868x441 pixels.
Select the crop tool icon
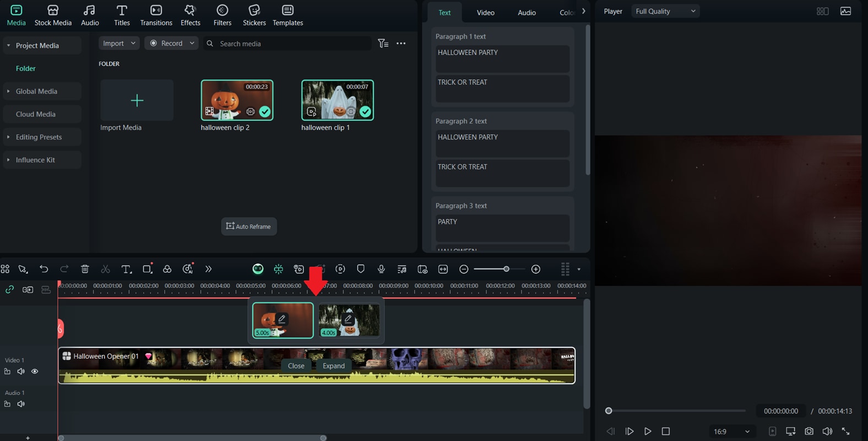pos(147,268)
